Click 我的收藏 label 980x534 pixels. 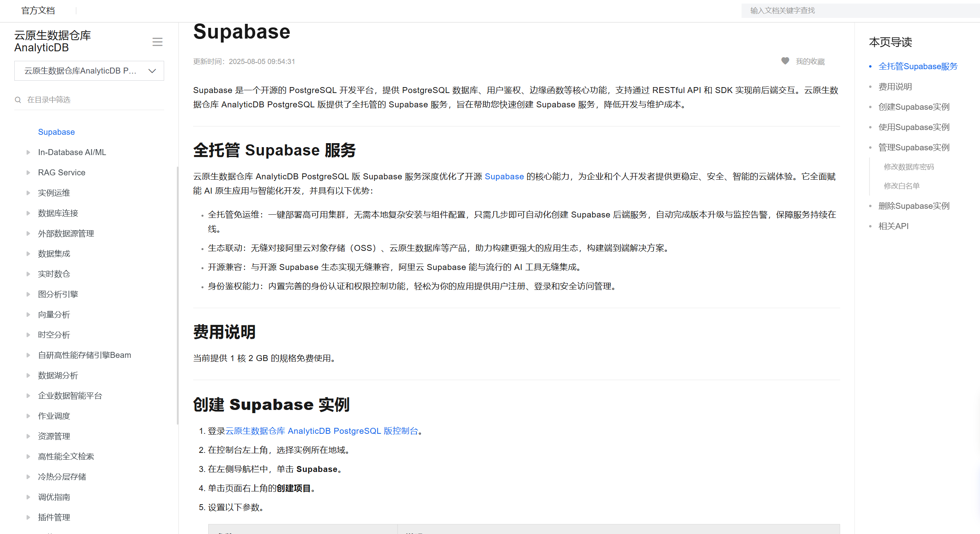coord(810,62)
